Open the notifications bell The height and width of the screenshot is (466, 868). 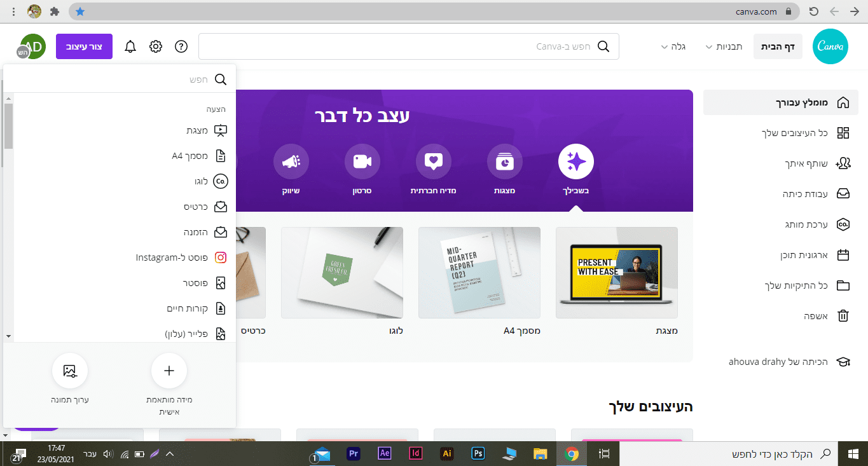(130, 46)
